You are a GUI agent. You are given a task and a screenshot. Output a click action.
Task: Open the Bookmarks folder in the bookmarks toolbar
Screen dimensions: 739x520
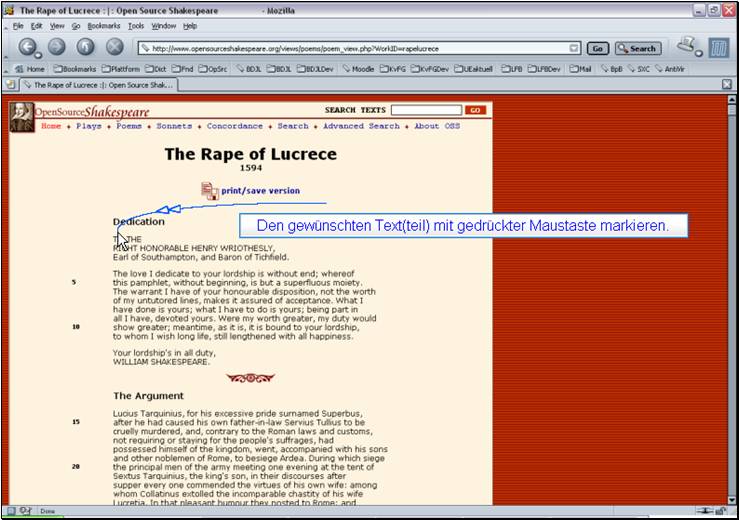pyautogui.click(x=77, y=69)
